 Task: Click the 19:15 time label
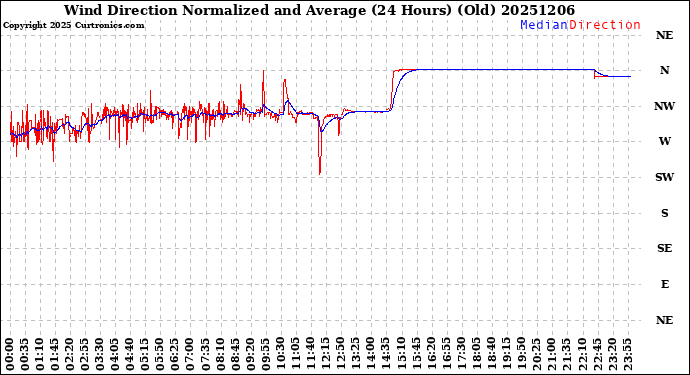tap(506, 354)
